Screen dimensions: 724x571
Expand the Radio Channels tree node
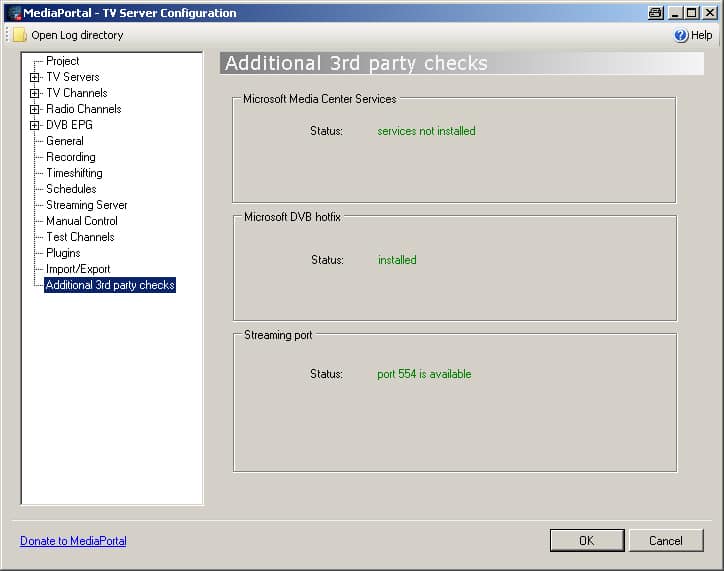click(35, 109)
